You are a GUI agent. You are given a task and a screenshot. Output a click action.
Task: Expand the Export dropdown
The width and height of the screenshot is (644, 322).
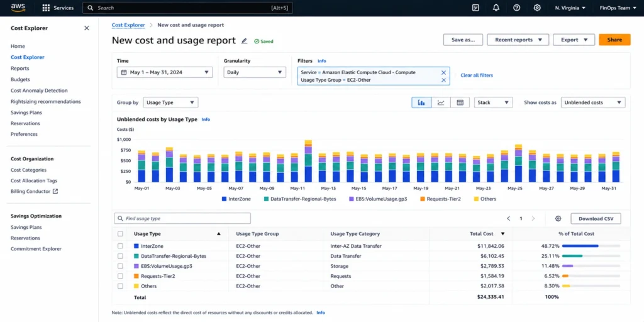tap(574, 40)
